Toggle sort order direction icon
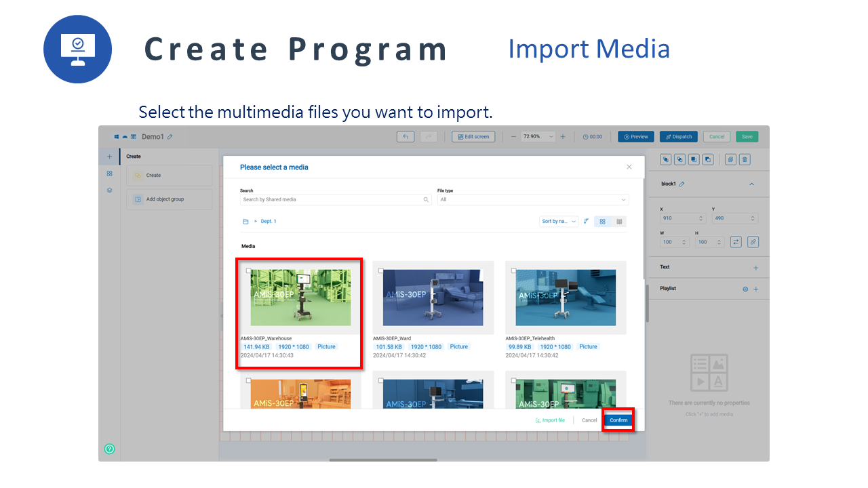The height and width of the screenshot is (488, 868). point(586,222)
